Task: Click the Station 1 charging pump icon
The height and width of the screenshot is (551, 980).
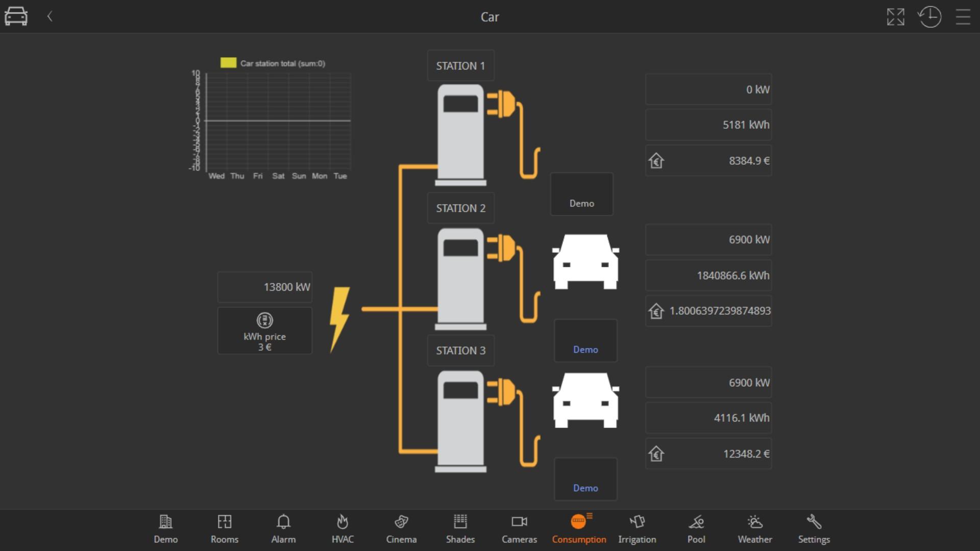Action: 460,134
